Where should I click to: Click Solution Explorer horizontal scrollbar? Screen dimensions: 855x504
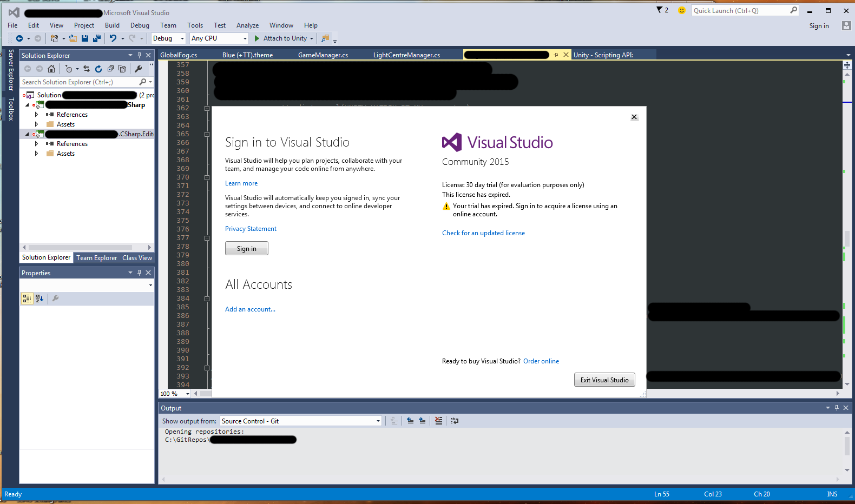(x=87, y=247)
